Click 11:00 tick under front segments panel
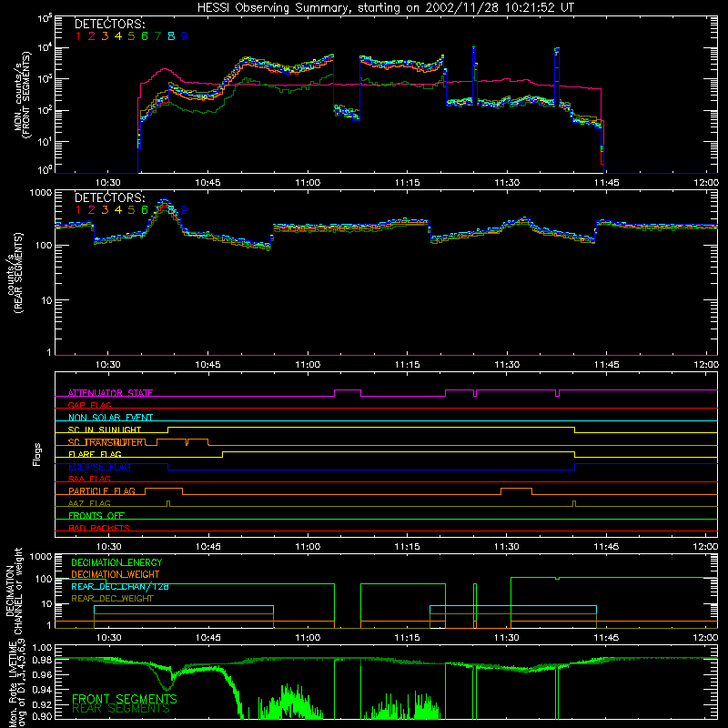 (x=308, y=183)
